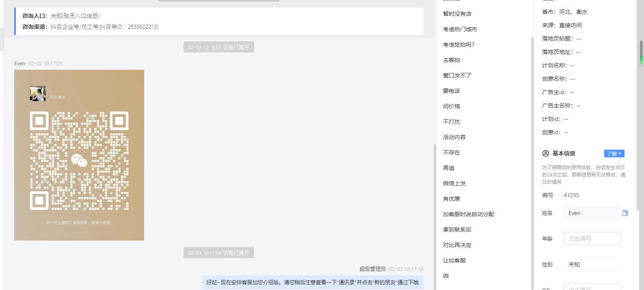Click the 让加客服 quick reply
644x290 pixels.
click(x=454, y=260)
